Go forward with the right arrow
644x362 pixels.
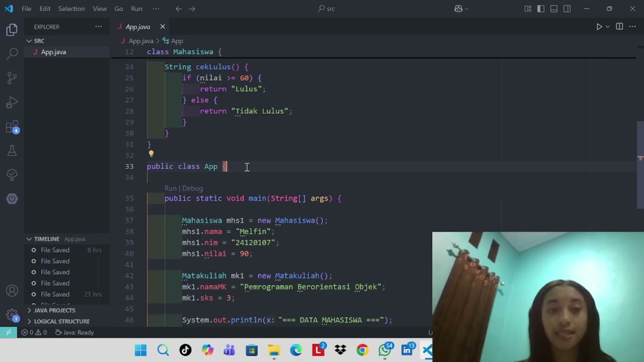click(x=192, y=9)
